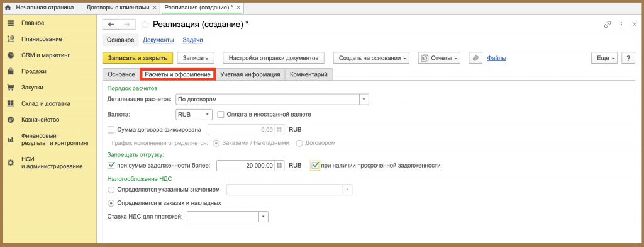Image resolution: width=644 pixels, height=247 pixels.
Task: Open calculator for the fixed contract sum field
Action: 279,130
